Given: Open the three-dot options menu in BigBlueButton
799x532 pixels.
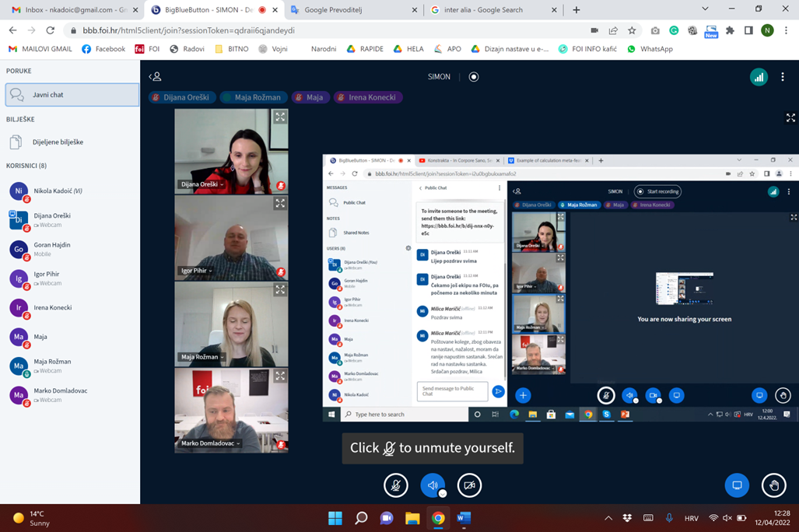Looking at the screenshot, I should point(783,77).
